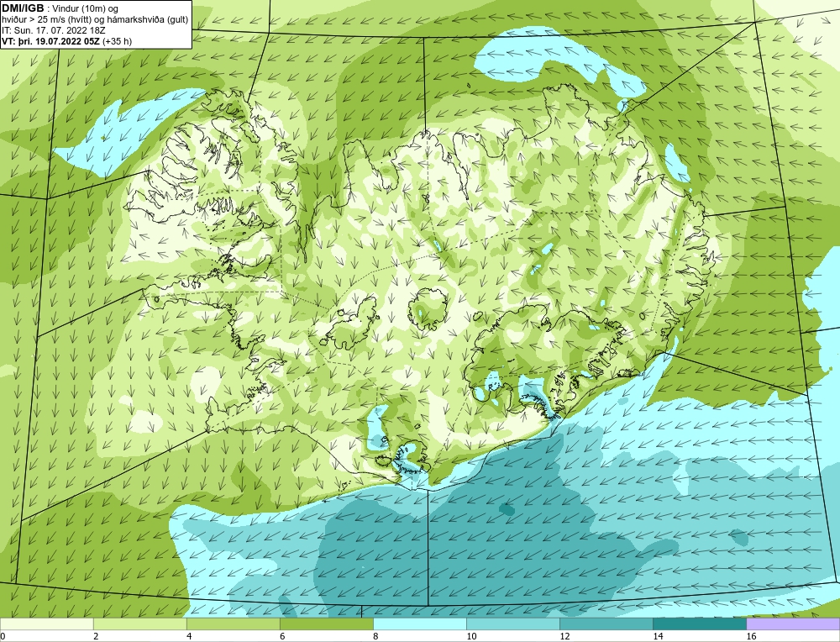Click the 12–14 m/s teal legend swatch

606,624
